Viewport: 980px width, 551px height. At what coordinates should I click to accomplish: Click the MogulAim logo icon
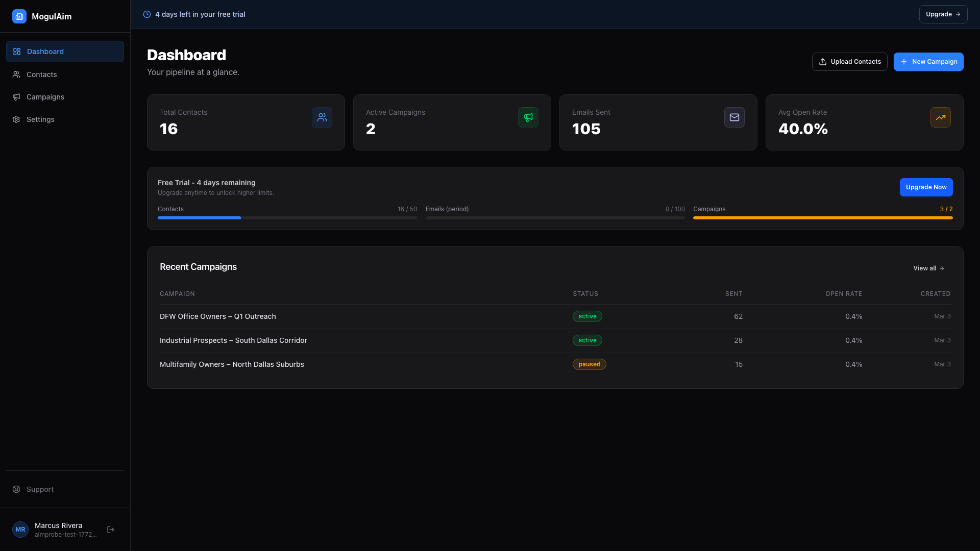(19, 16)
